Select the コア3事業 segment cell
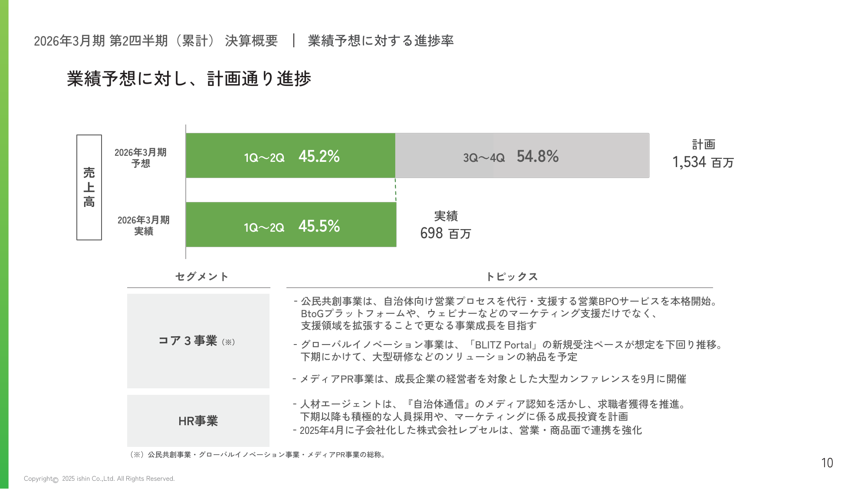 (x=198, y=341)
